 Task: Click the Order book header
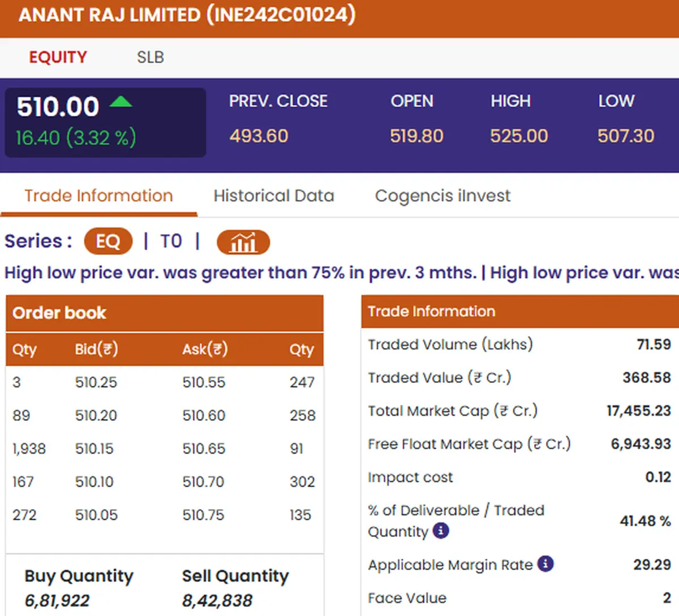[x=165, y=313]
